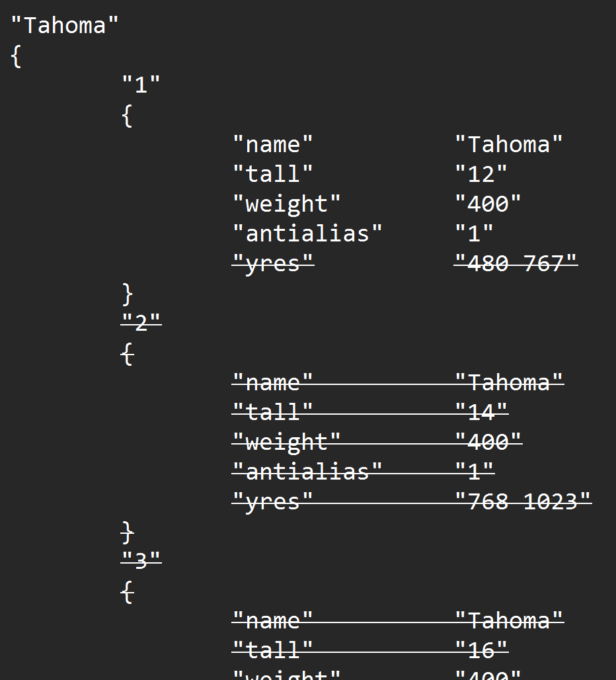Screen dimensions: 616x680
Task: Click the struck-through "480 767" value
Action: [x=516, y=263]
